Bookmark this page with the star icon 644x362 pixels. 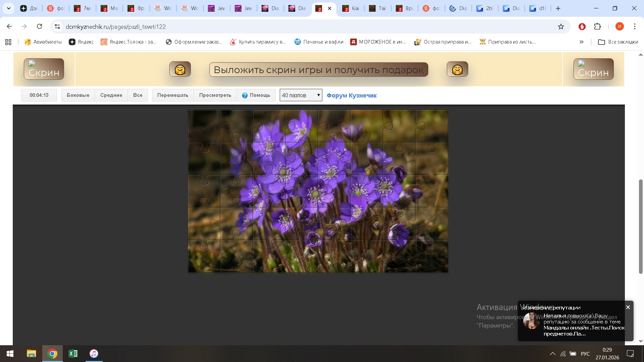click(x=561, y=26)
